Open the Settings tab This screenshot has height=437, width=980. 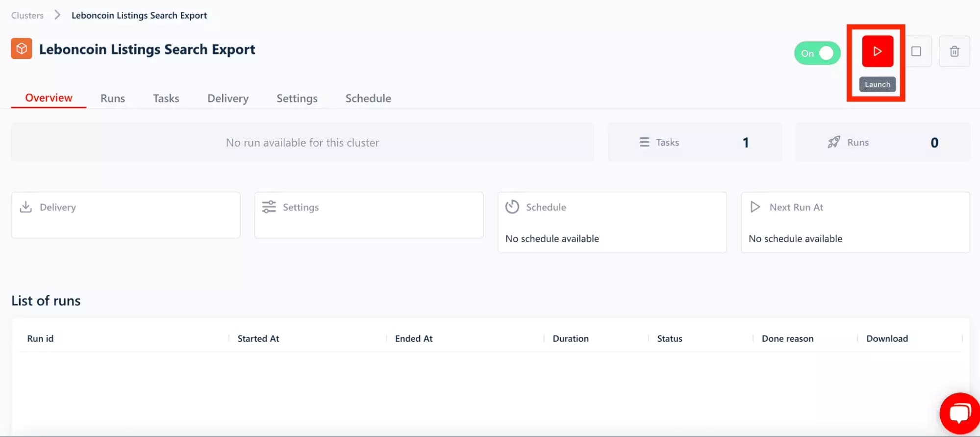[297, 99]
